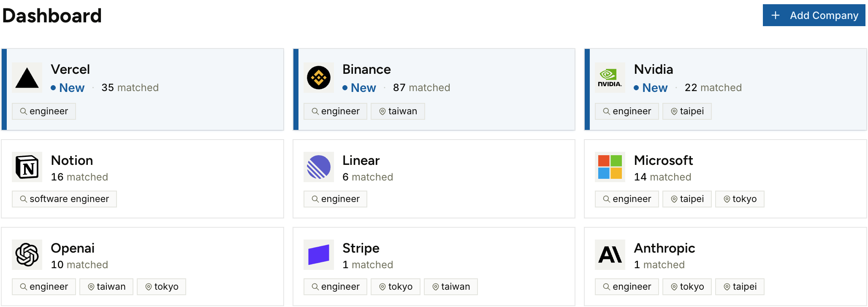Click the taipei tag on Anthropic card
Screen dimensions: 868x307
click(740, 287)
